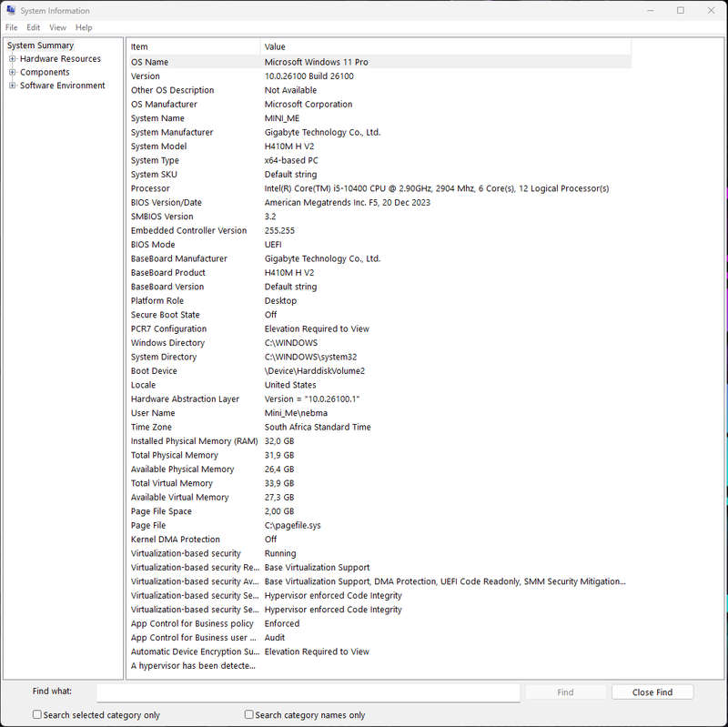The image size is (728, 727).
Task: Select the Available Virtual Memory row
Action: click(x=379, y=497)
